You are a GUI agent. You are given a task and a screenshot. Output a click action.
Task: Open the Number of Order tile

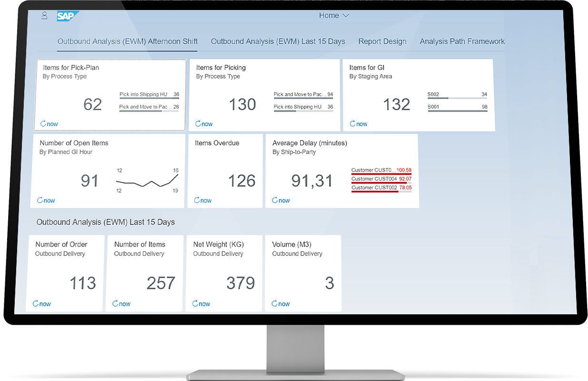65,272
